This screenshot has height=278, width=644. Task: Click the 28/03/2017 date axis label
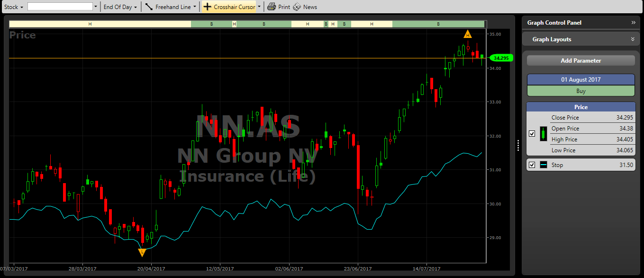click(82, 269)
